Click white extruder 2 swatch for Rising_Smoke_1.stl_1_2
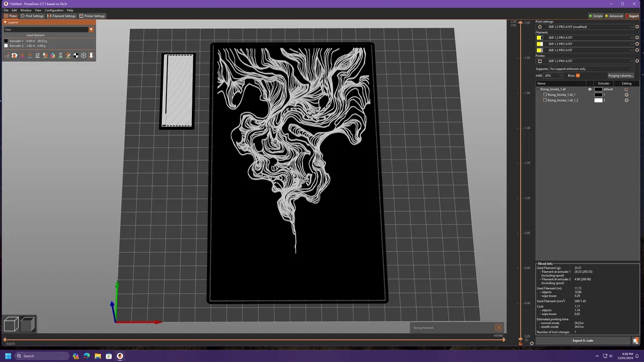Screen dimensions: 644x362 [598, 100]
